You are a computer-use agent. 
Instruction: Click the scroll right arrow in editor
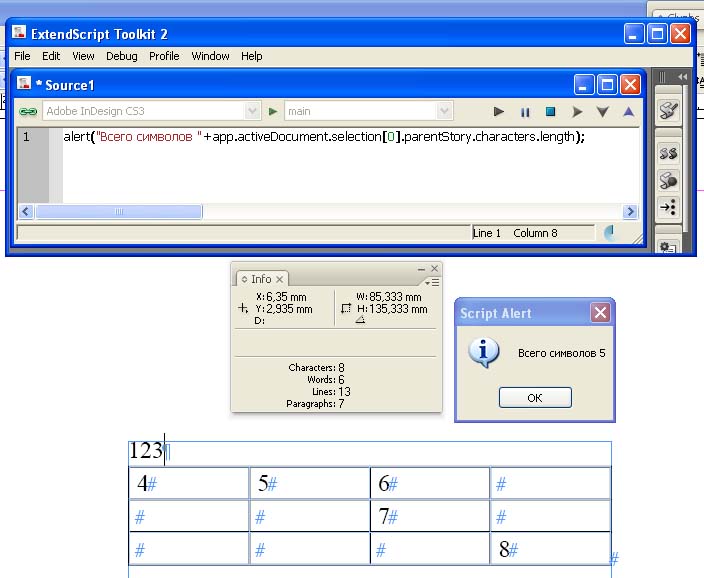point(630,212)
